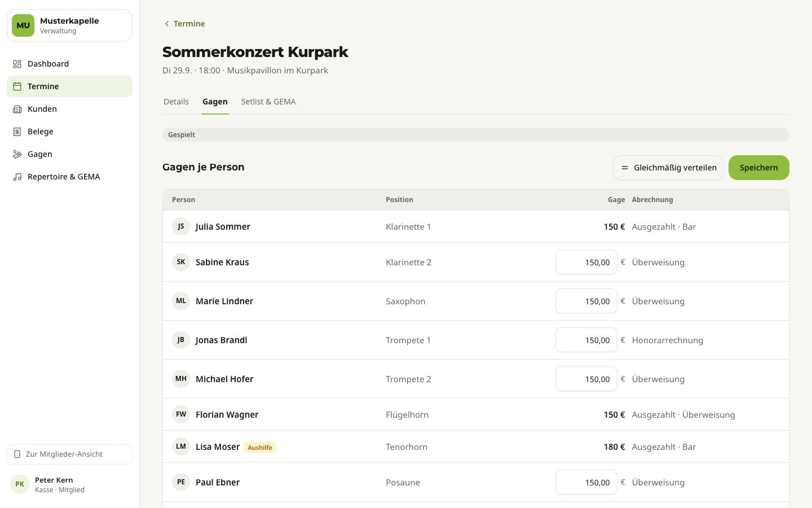Screen dimensions: 812x508
Task: Click the Flügelhorn position cell
Action: (407, 414)
